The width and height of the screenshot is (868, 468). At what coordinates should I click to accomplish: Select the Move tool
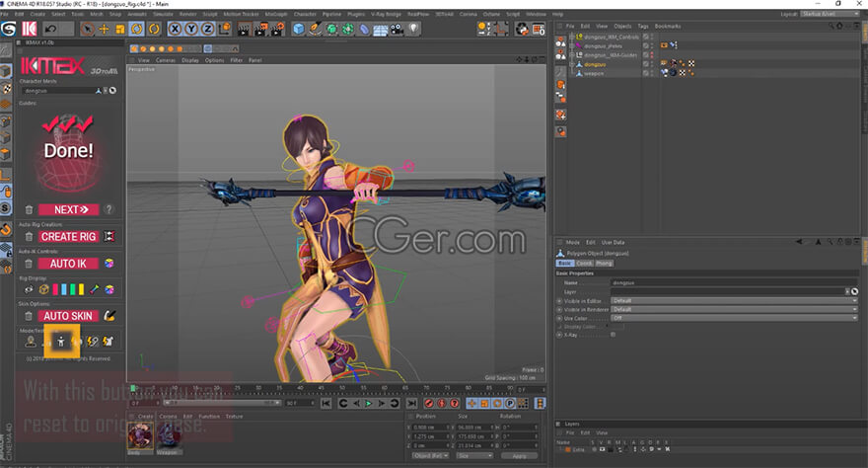(x=104, y=29)
